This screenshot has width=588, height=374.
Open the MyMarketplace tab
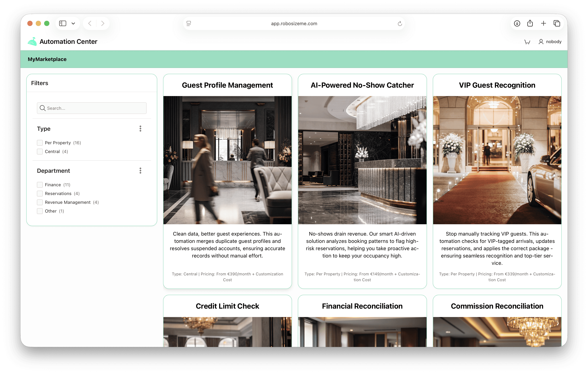pos(47,59)
